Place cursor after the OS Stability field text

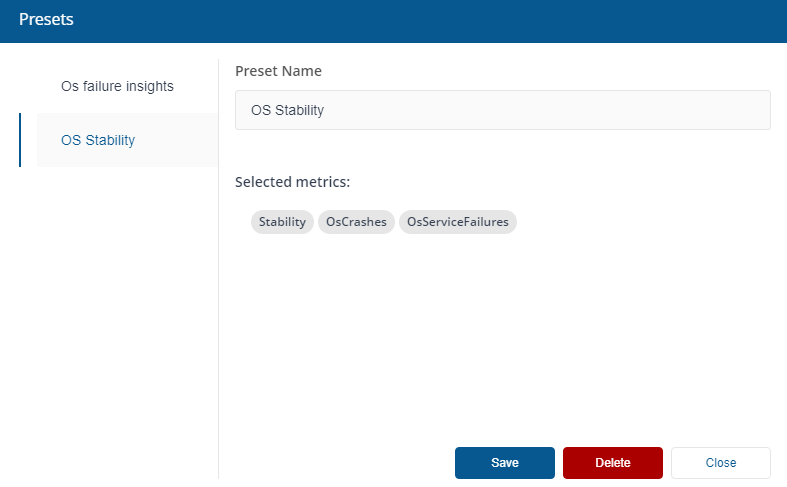pos(326,110)
